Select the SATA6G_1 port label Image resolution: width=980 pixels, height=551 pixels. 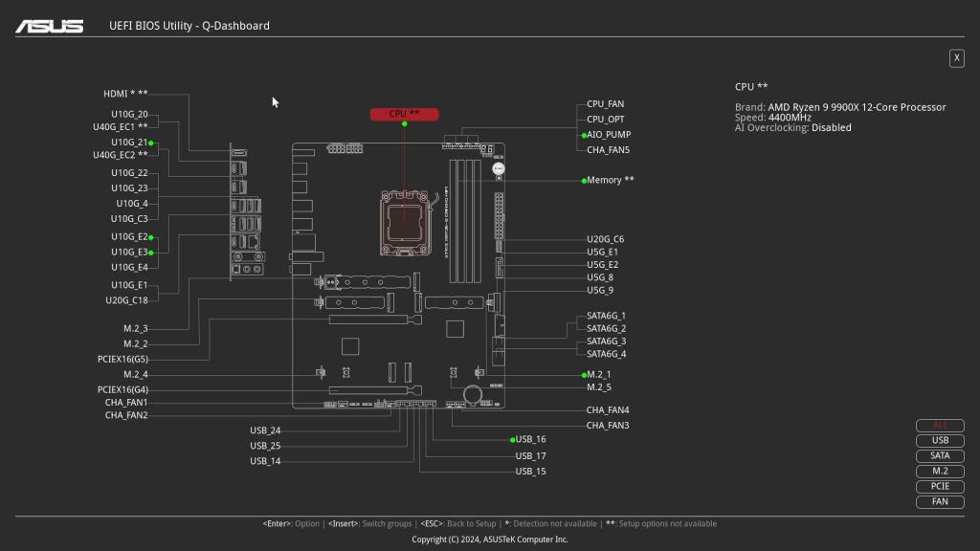pyautogui.click(x=607, y=315)
